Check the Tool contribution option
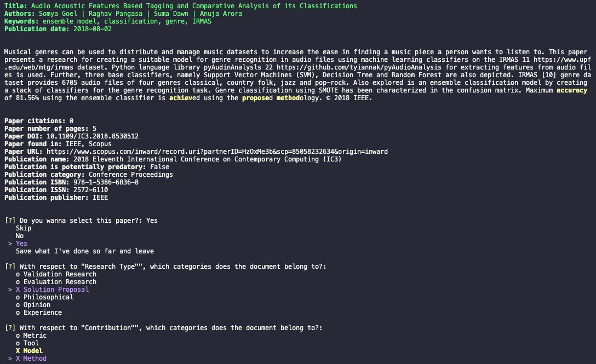This screenshot has height=364, width=596. (x=27, y=343)
